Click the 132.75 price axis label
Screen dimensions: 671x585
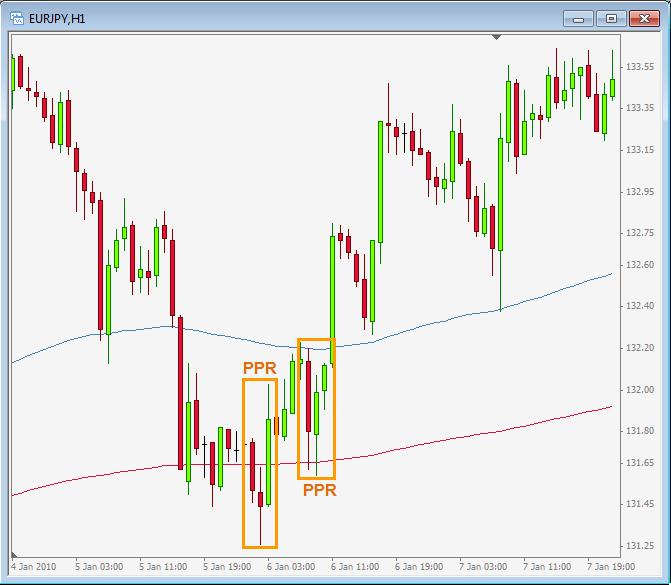pos(640,233)
